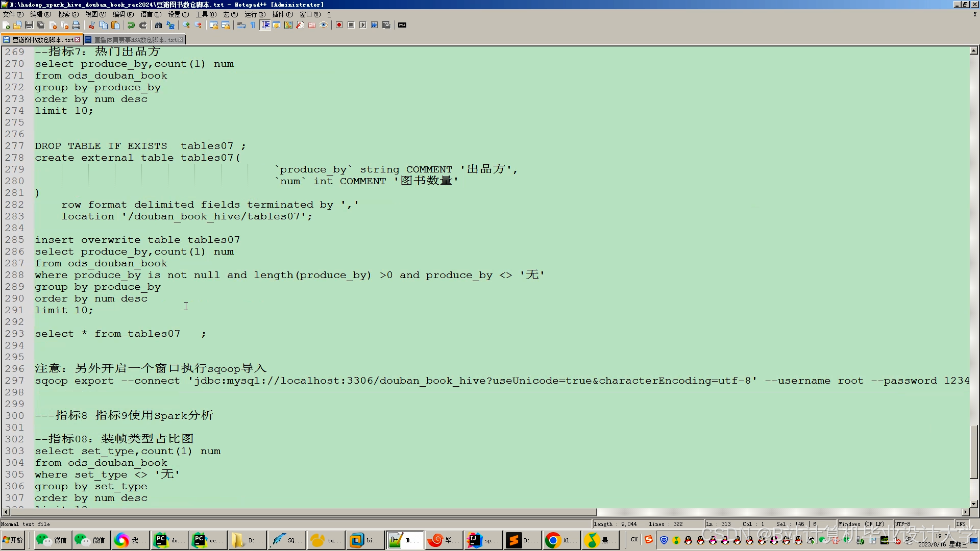Open the MD markdown panel icon
The height and width of the screenshot is (551, 980).
(x=403, y=25)
